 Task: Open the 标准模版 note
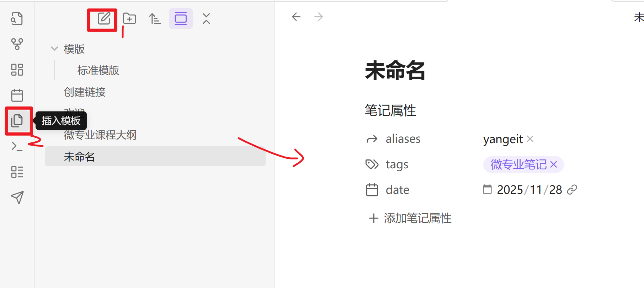[x=98, y=70]
